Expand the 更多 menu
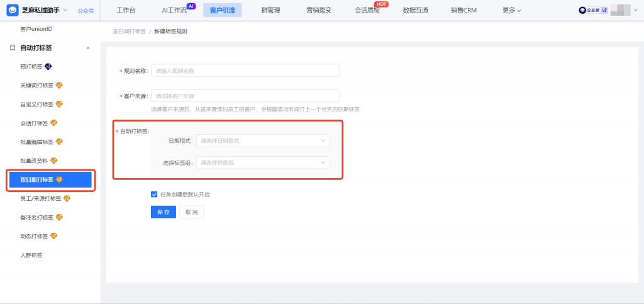This screenshot has width=644, height=304. coord(511,10)
